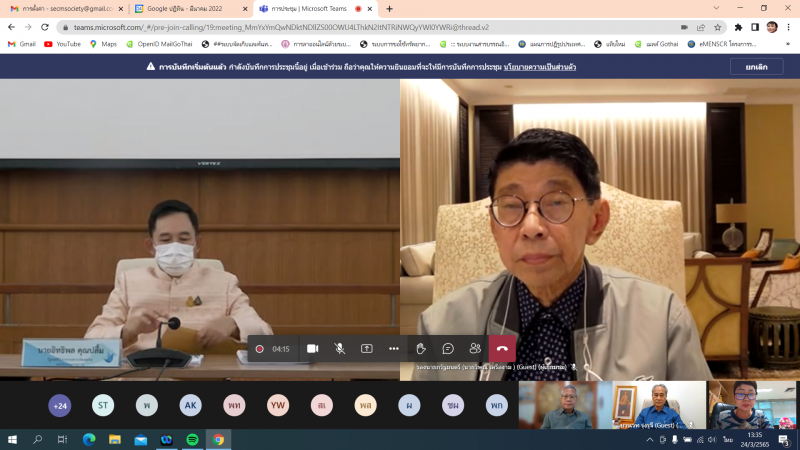Go back to the previous page
800x450 pixels.
click(x=11, y=27)
